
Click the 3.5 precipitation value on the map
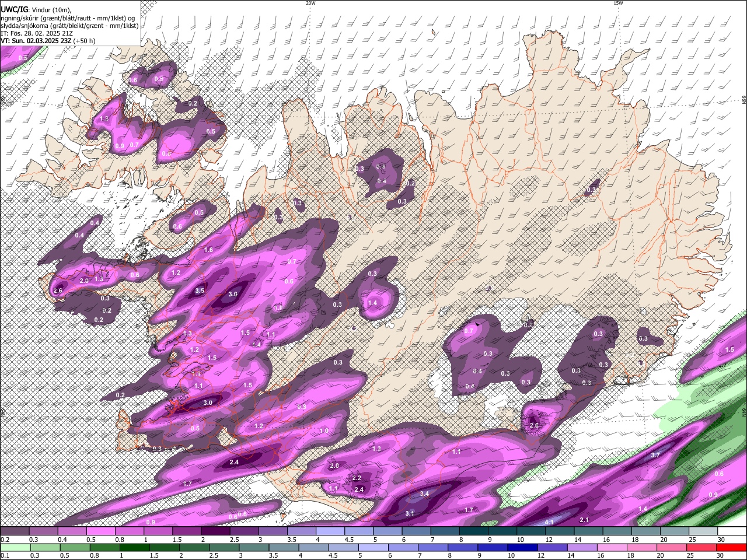point(200,290)
